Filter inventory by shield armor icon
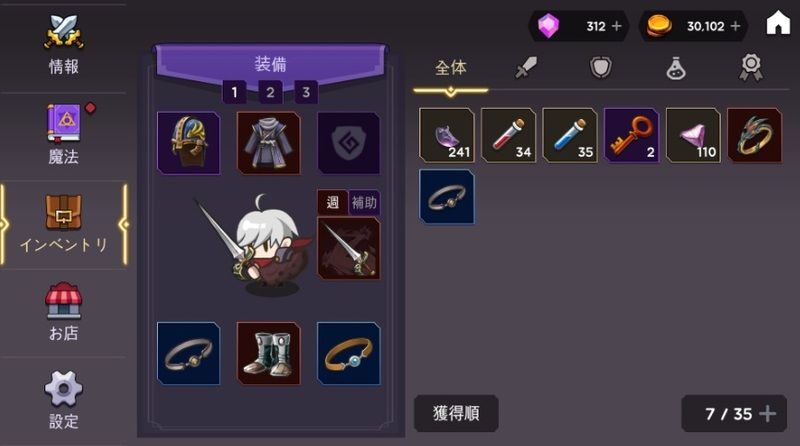This screenshot has width=800, height=446. (x=601, y=67)
